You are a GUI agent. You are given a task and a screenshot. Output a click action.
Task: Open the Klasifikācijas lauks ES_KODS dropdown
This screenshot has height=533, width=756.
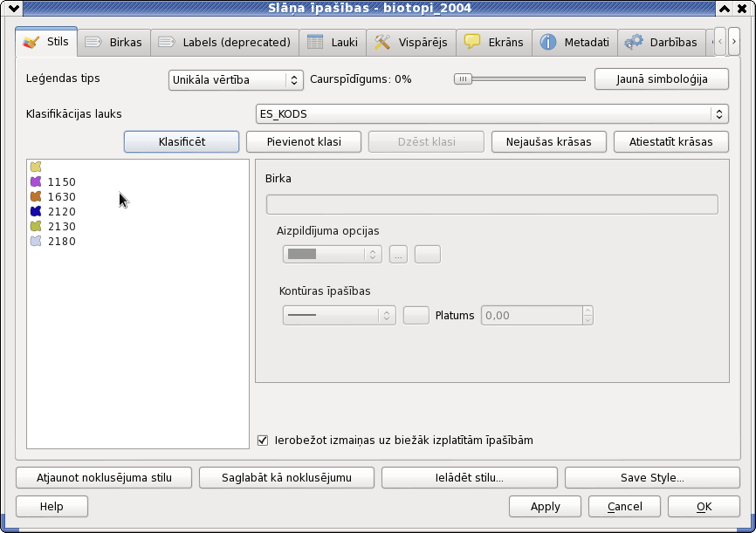point(491,114)
